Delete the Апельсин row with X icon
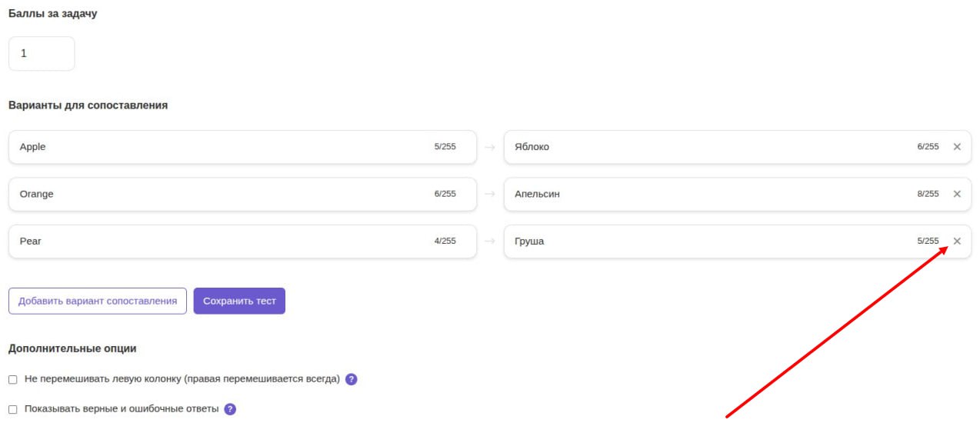This screenshot has width=980, height=423. (957, 194)
